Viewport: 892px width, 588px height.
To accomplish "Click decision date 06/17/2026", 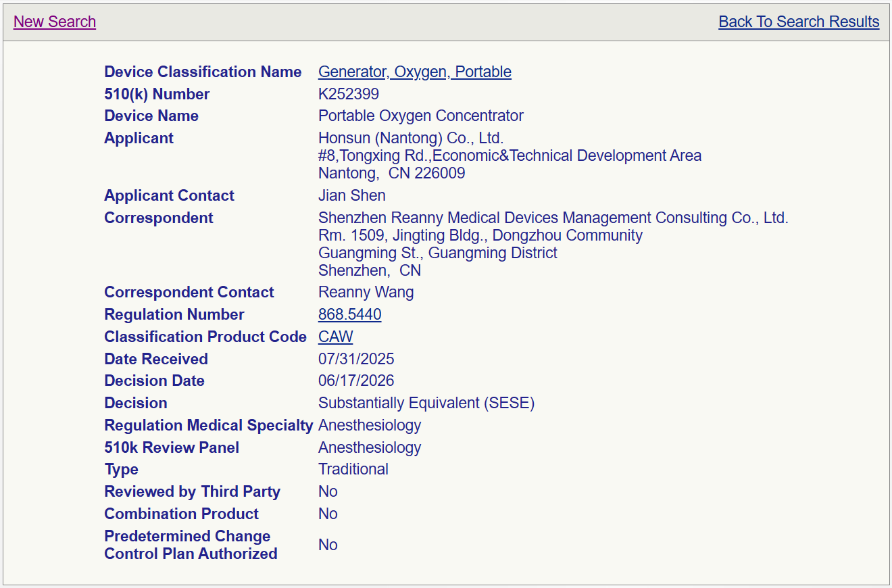I will point(356,381).
